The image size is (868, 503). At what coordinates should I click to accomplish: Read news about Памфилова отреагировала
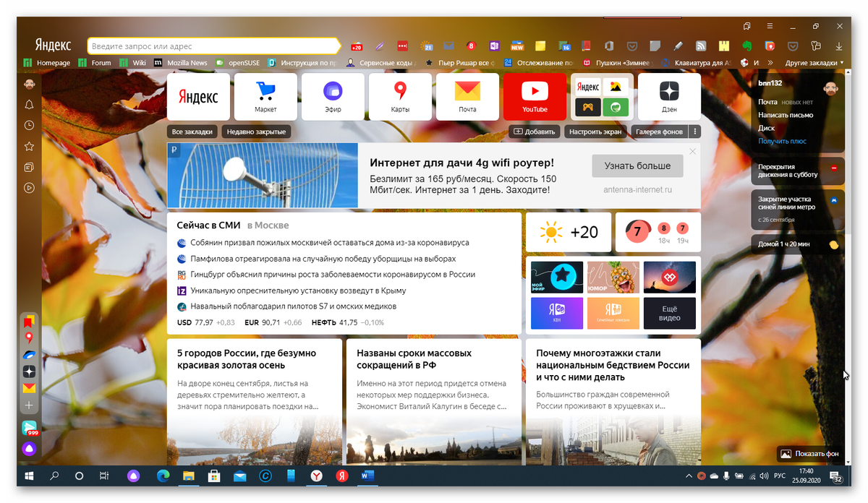[x=323, y=259]
